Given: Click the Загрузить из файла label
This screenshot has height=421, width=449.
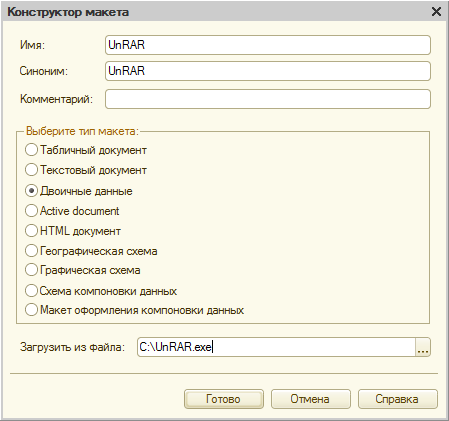Looking at the screenshot, I should pyautogui.click(x=72, y=347).
